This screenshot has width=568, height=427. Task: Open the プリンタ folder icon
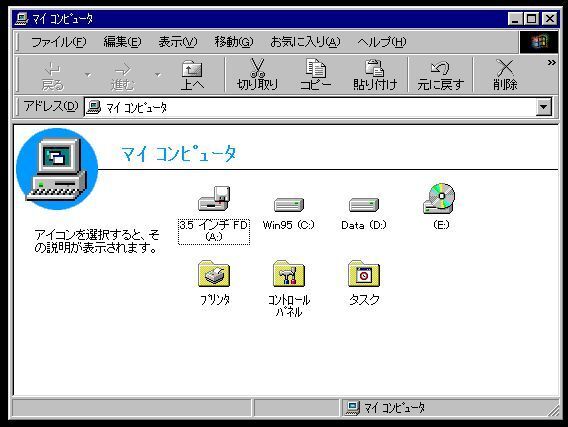tap(214, 274)
